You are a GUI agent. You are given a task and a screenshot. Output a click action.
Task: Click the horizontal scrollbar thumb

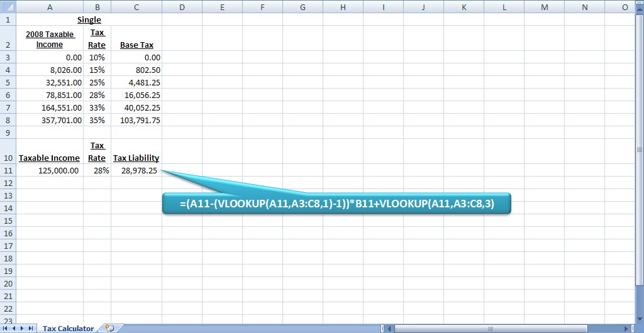489,329
